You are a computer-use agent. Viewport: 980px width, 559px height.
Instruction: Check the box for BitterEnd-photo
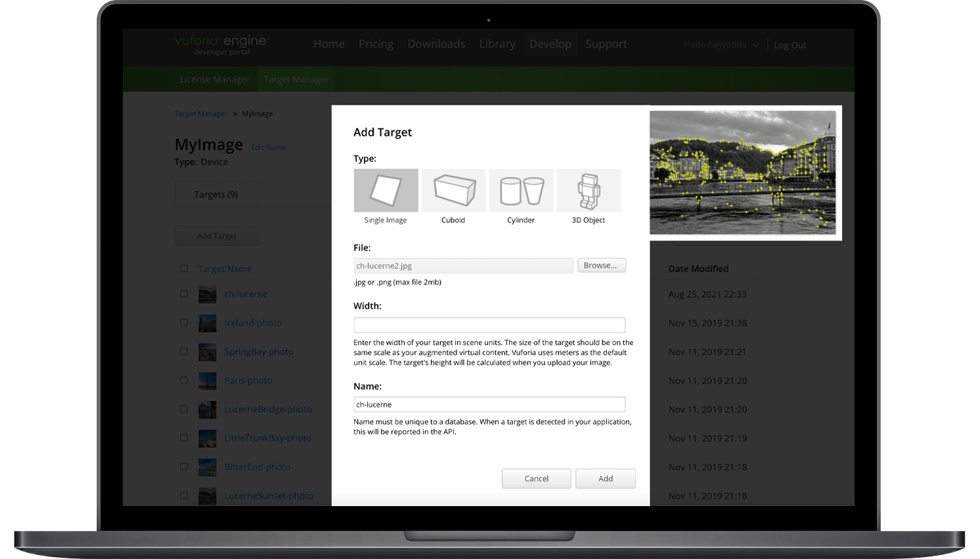(184, 467)
